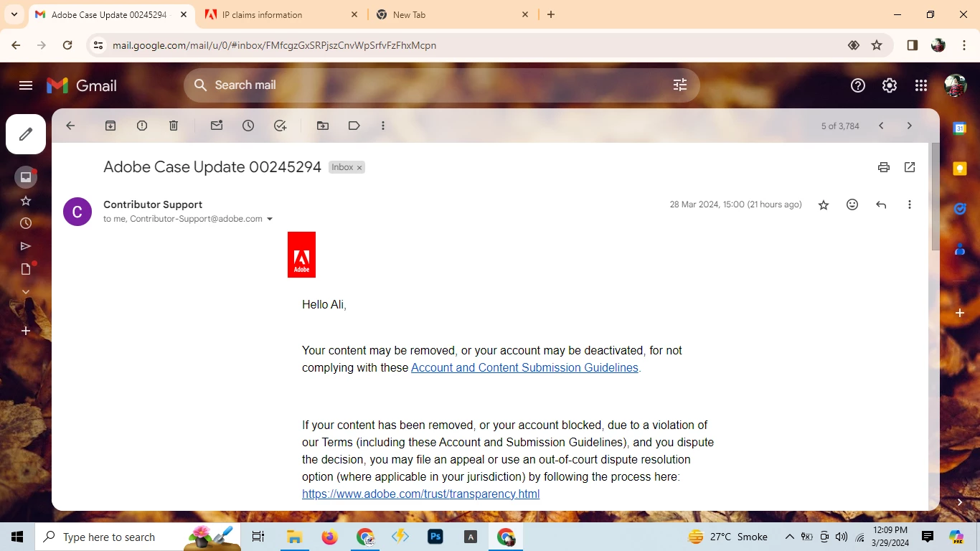Click the Compose pencil button
The image size is (980, 551).
tap(26, 134)
